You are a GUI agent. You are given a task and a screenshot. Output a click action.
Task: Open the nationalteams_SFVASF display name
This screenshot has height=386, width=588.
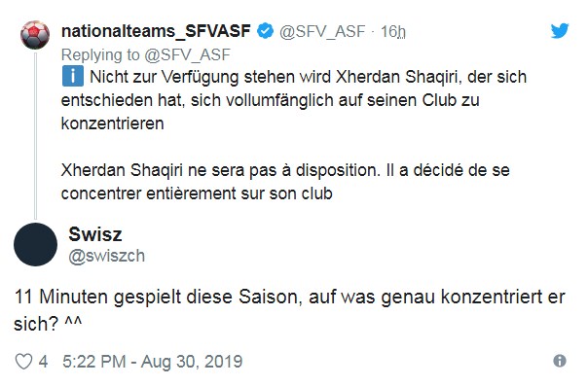click(x=156, y=31)
